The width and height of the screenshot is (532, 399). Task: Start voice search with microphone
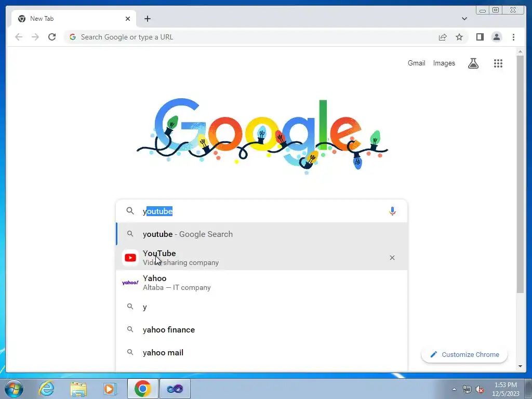click(392, 211)
